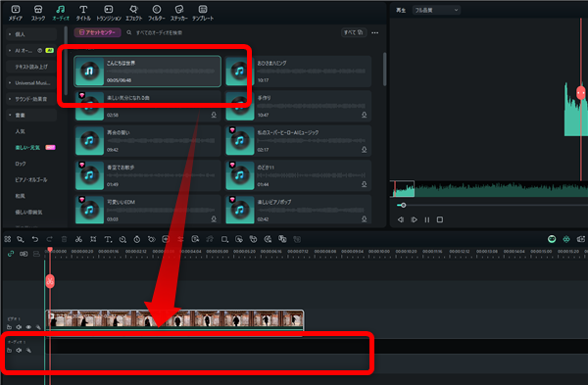
Task: Collapse the 音楽 sidebar category
Action: point(31,115)
